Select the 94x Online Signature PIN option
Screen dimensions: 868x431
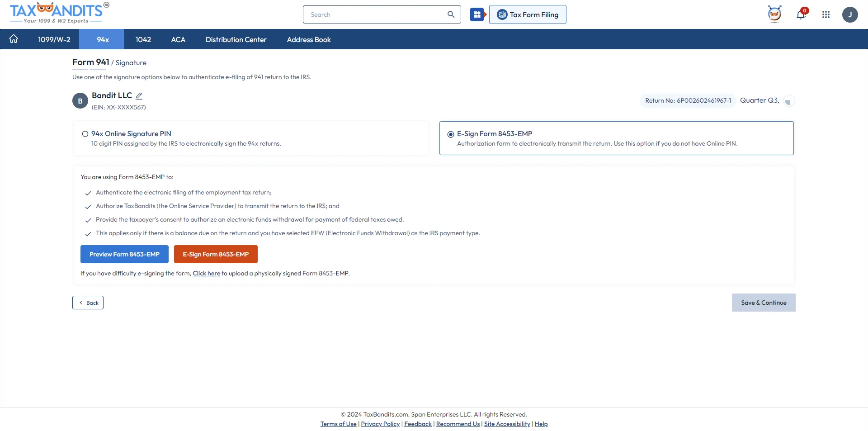tap(85, 134)
